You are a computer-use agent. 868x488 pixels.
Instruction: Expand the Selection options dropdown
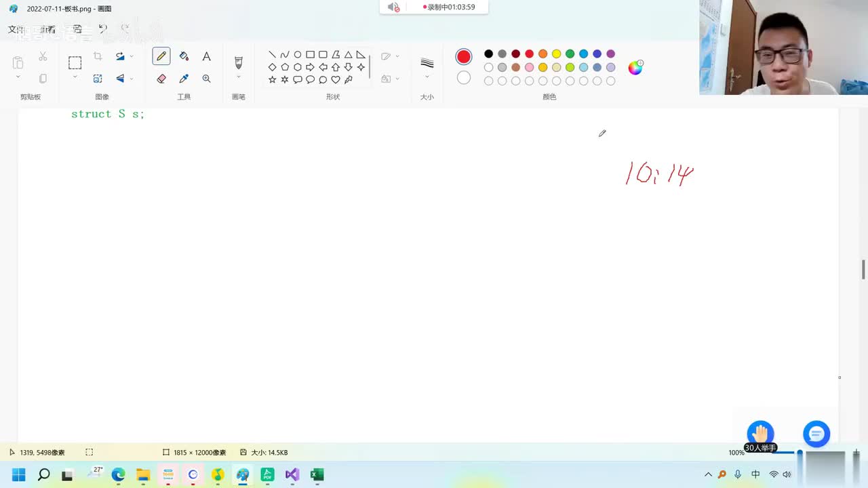(75, 77)
